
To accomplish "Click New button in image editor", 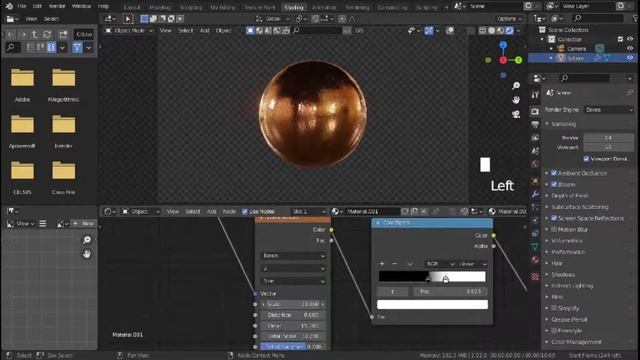I will point(84,224).
